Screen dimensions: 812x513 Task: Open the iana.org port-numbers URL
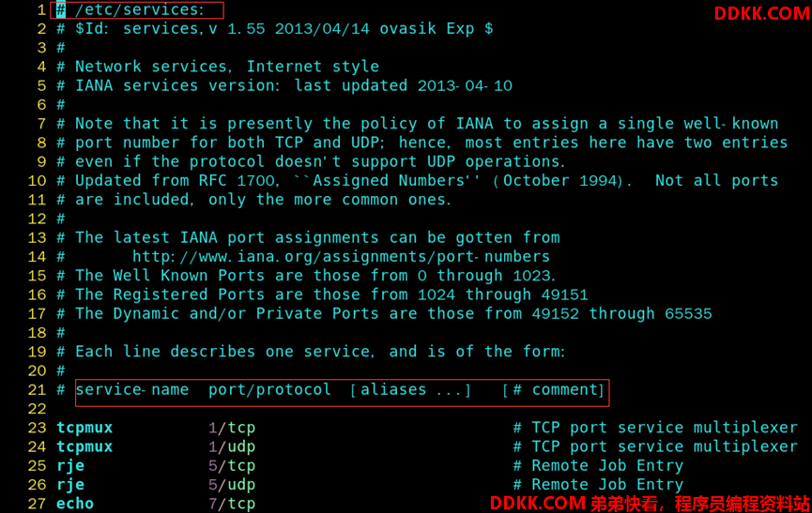point(341,257)
